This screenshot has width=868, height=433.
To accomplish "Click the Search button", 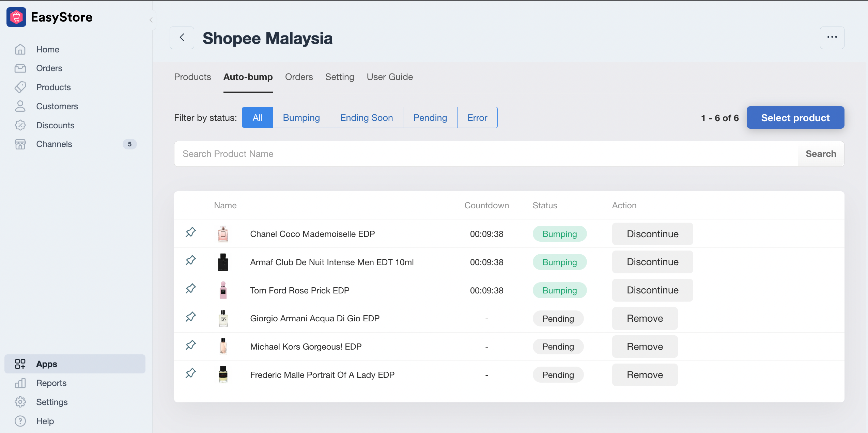I will (x=821, y=154).
